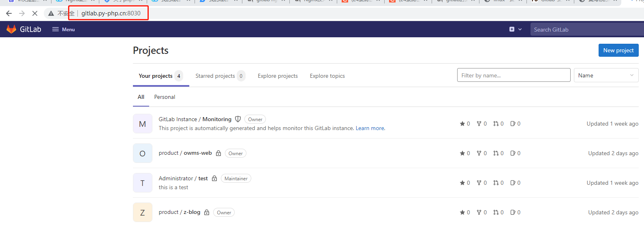Click the Owner badge on Monitoring

pos(255,119)
